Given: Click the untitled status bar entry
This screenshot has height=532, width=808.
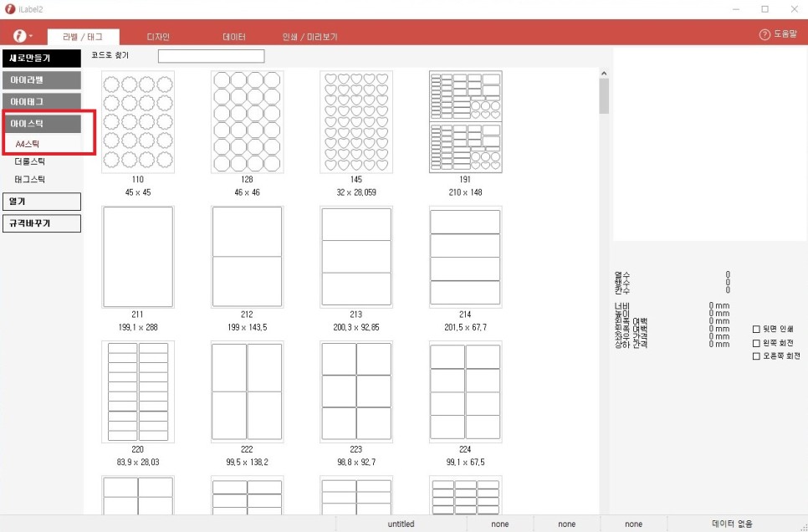Looking at the screenshot, I should click(x=401, y=524).
